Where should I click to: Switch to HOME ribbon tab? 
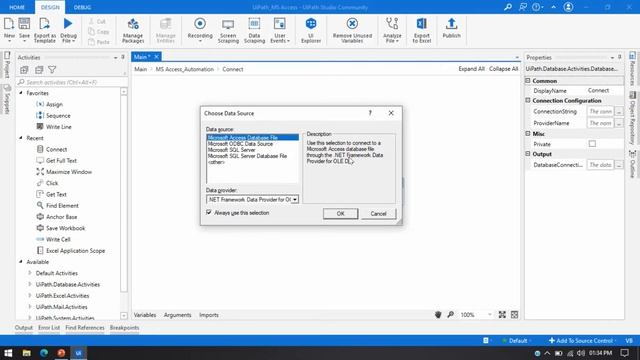pos(17,7)
